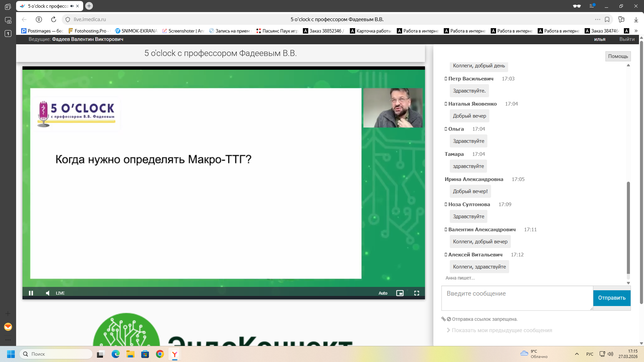644x362 pixels.
Task: Click the Выйти logout link
Action: tap(627, 39)
